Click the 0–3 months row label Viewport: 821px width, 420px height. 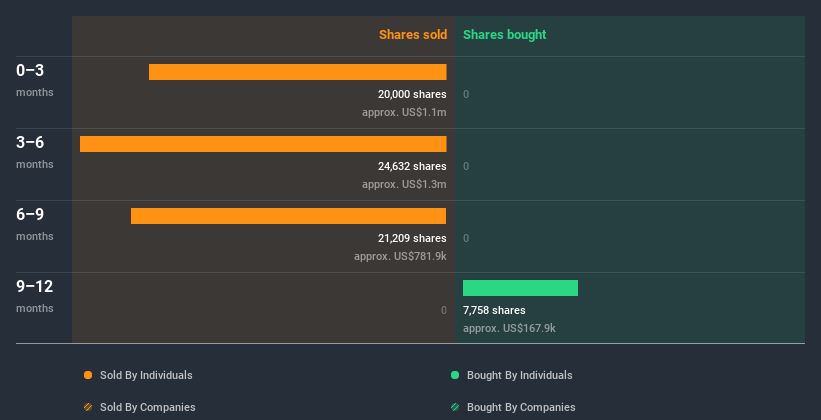point(35,80)
